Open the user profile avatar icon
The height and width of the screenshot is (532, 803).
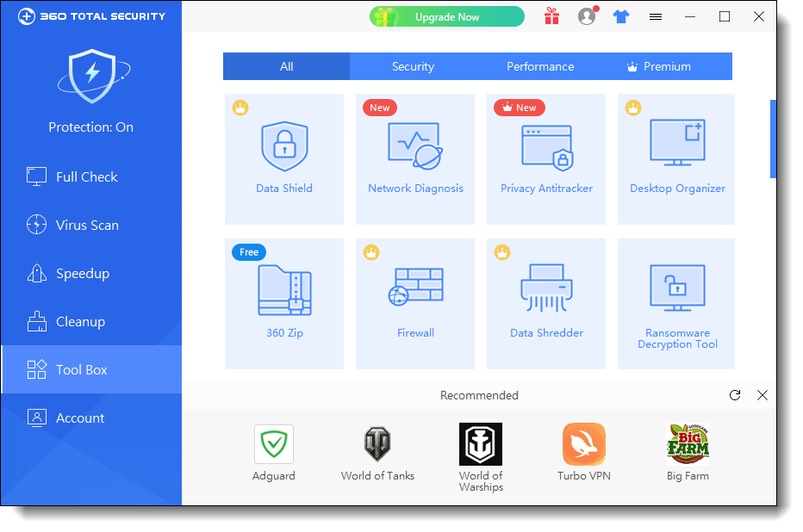click(x=587, y=16)
